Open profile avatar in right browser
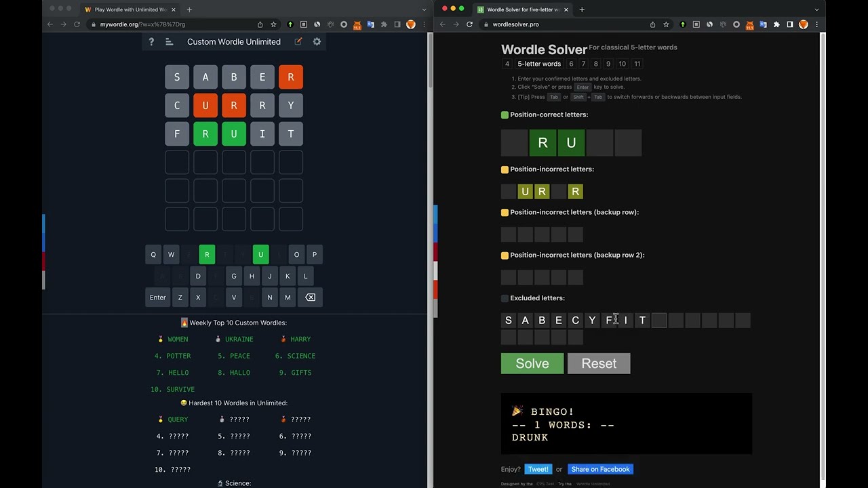 click(x=803, y=24)
